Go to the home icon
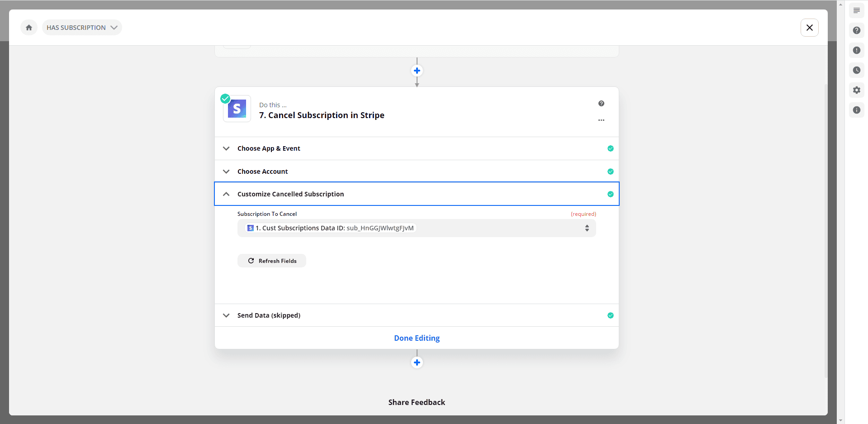This screenshot has width=868, height=424. pos(29,28)
